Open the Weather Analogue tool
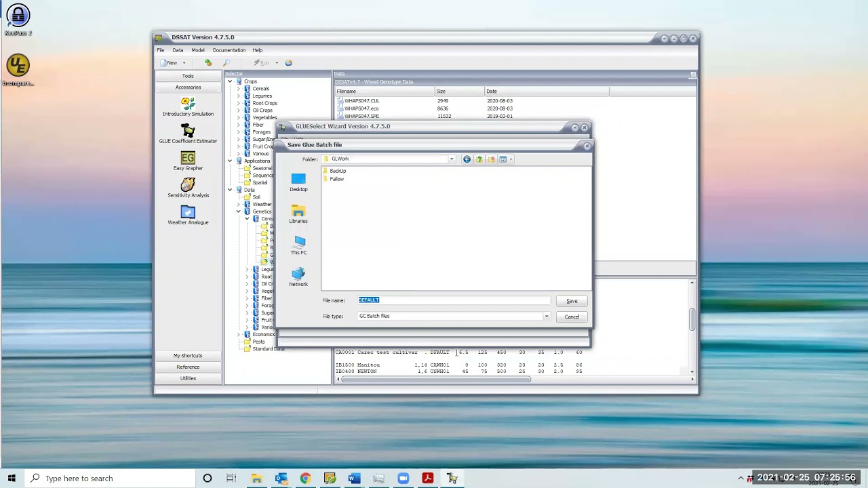 click(x=188, y=215)
